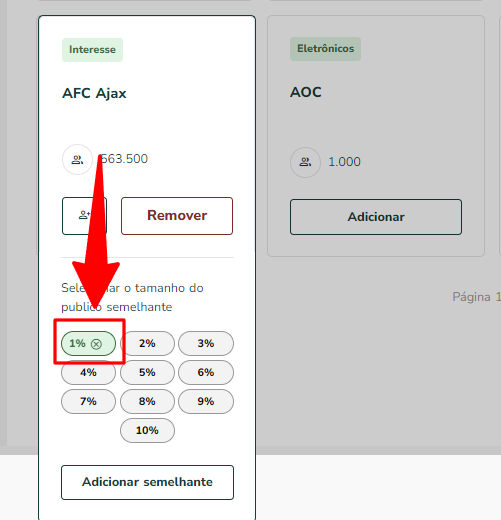The width and height of the screenshot is (501, 520).
Task: Click the audience icon beside 1.000
Action: [305, 162]
